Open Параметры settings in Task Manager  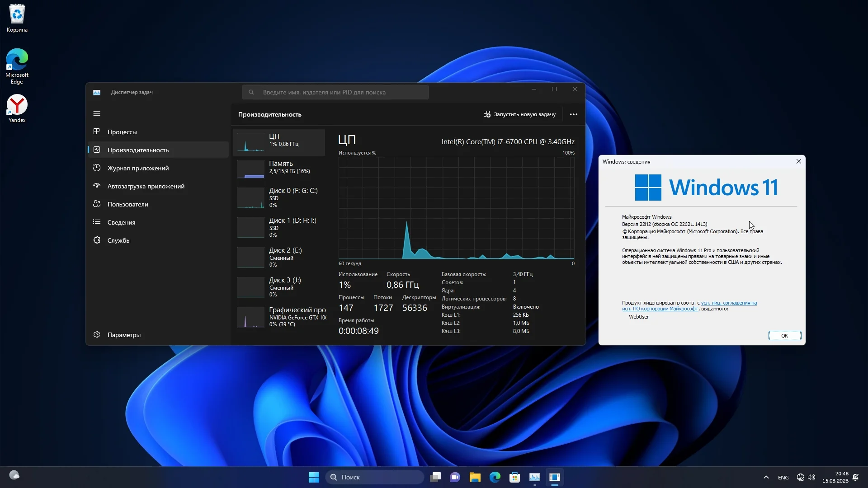(124, 335)
